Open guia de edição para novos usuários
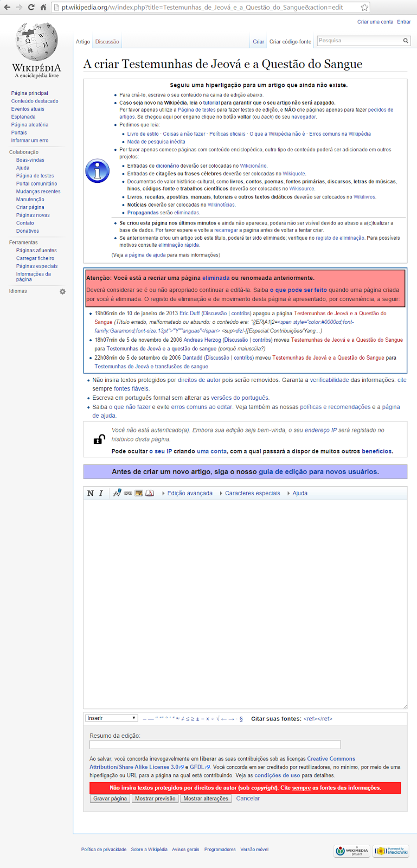The image size is (417, 868). pyautogui.click(x=319, y=471)
